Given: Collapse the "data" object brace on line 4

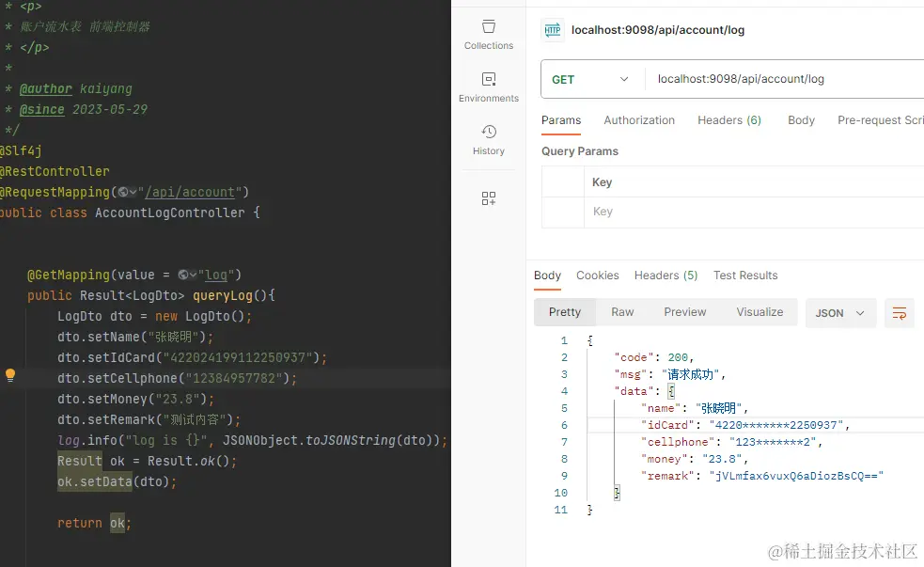Looking at the screenshot, I should (x=670, y=391).
